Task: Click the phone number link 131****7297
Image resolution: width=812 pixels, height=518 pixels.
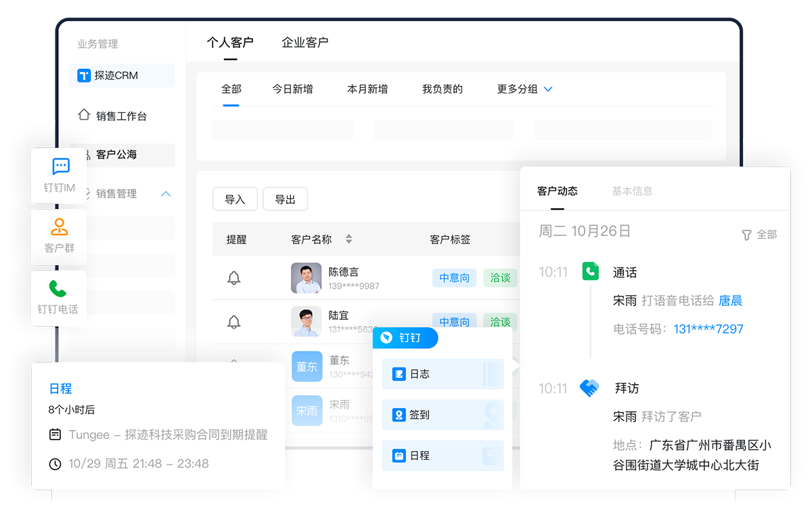Action: tap(708, 329)
